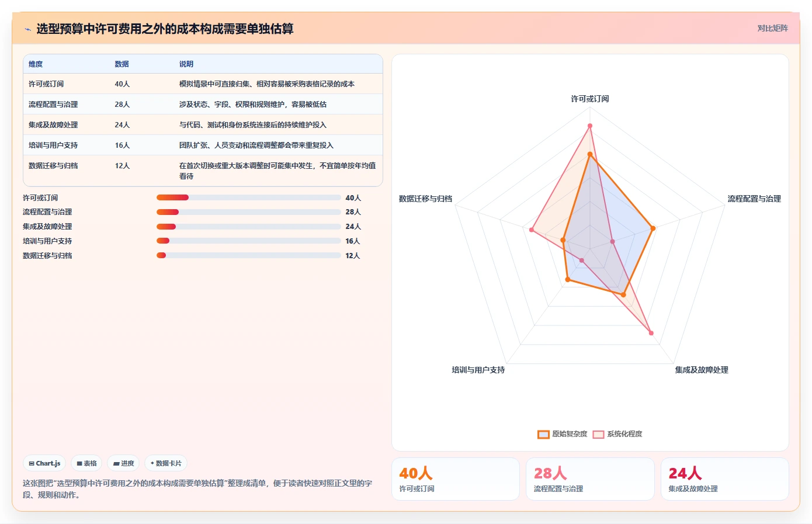Screen dimensions: 812x524
Task: Click the 培训与用户支持 progress bar
Action: (x=248, y=241)
